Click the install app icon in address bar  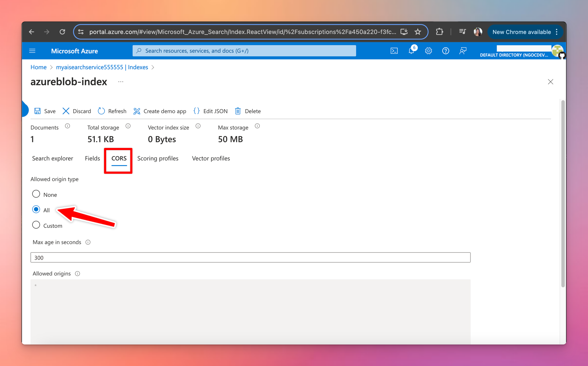(x=404, y=32)
